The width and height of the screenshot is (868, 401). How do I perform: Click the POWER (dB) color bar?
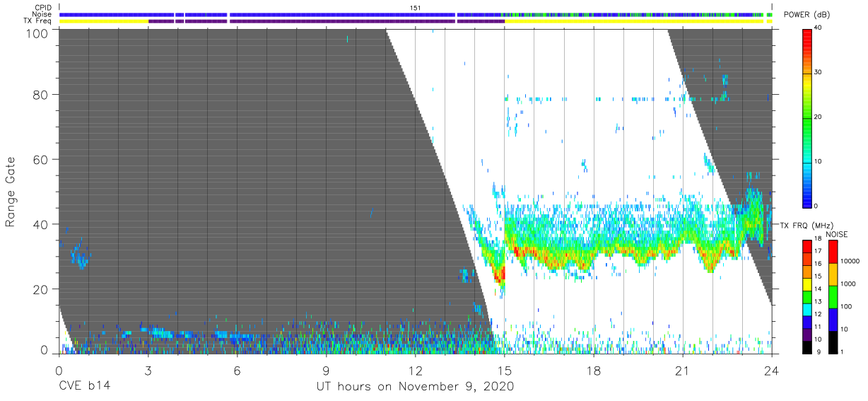pyautogui.click(x=807, y=117)
